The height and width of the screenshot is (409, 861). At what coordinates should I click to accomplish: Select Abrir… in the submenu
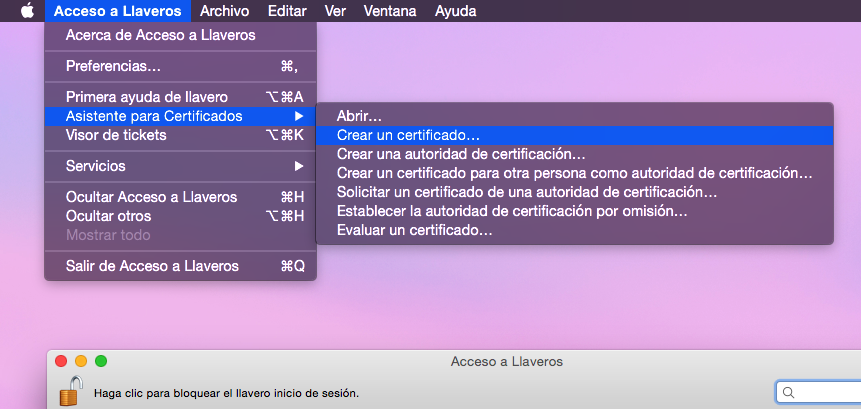click(575, 116)
